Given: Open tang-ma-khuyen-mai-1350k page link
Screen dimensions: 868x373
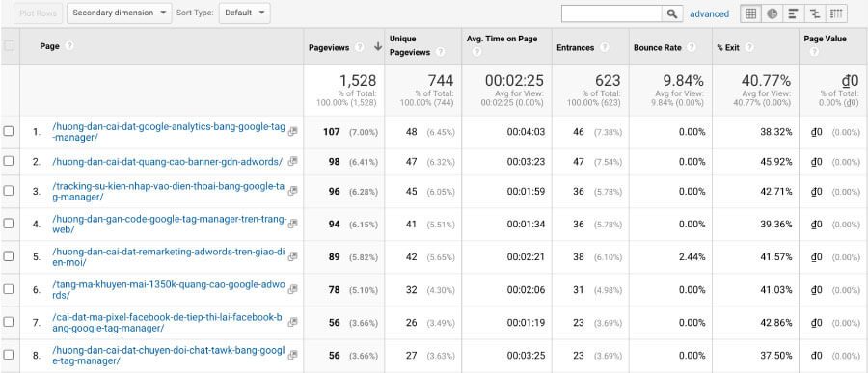Looking at the screenshot, I should (169, 289).
